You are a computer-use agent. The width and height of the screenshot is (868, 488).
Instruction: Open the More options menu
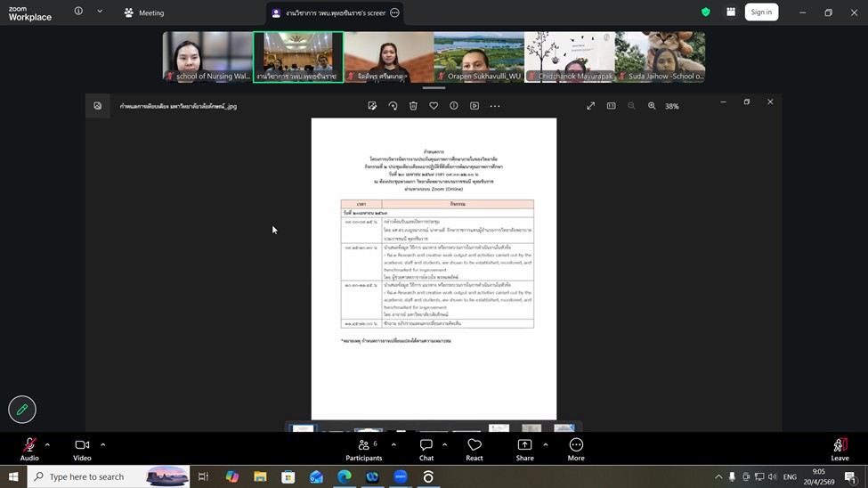576,446
